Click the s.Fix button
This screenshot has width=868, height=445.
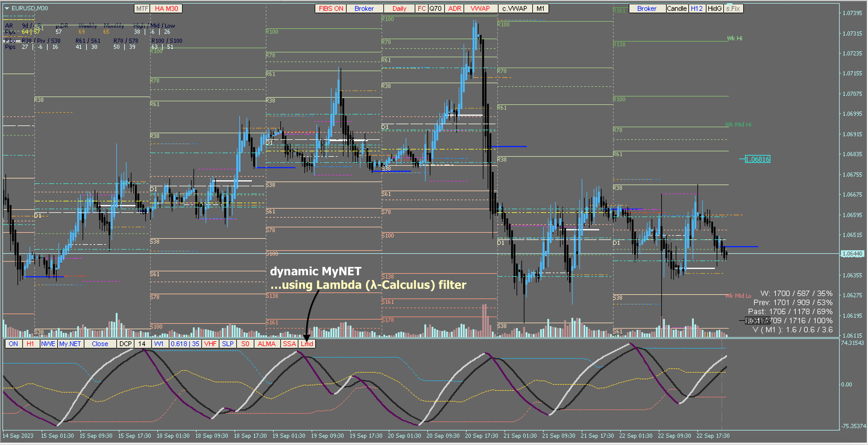tap(733, 8)
